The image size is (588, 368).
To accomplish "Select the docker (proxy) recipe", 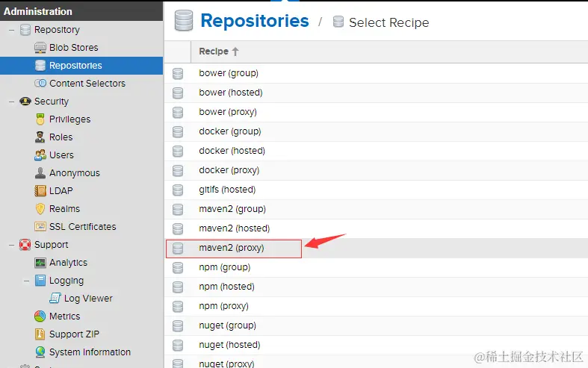I will pos(376,170).
